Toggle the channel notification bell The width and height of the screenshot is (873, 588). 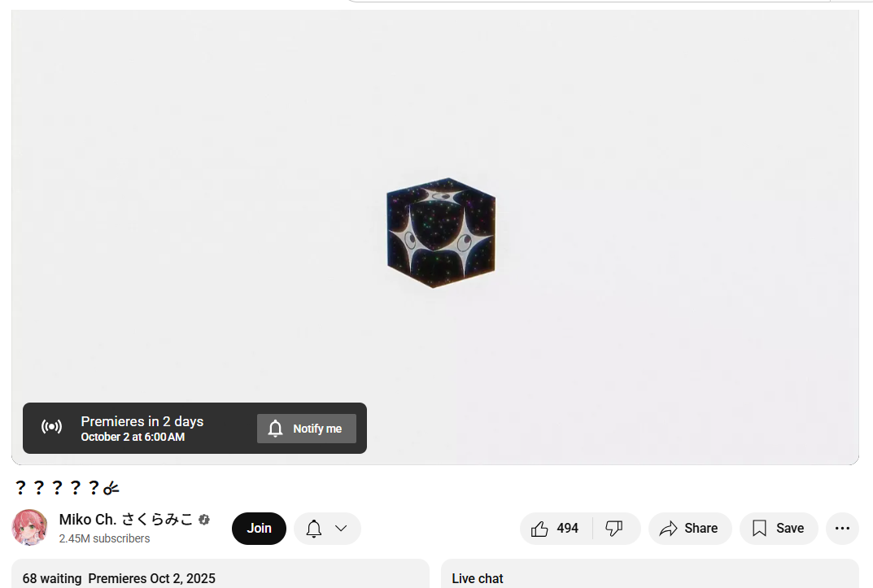(314, 529)
